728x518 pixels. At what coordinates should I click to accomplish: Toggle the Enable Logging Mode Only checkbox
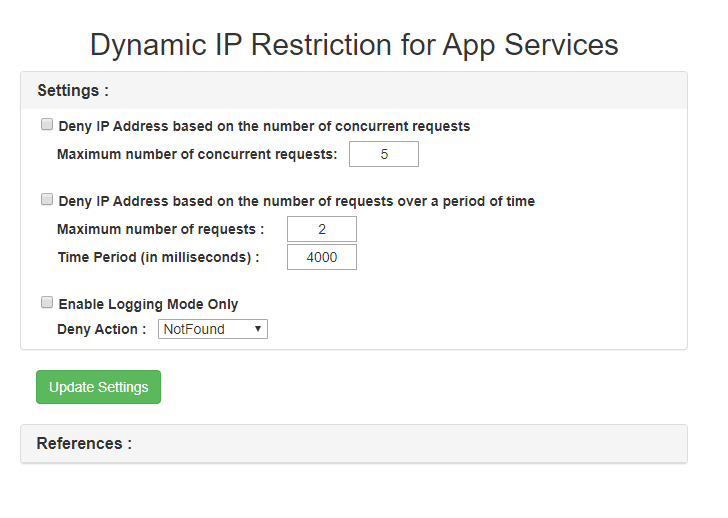point(46,303)
